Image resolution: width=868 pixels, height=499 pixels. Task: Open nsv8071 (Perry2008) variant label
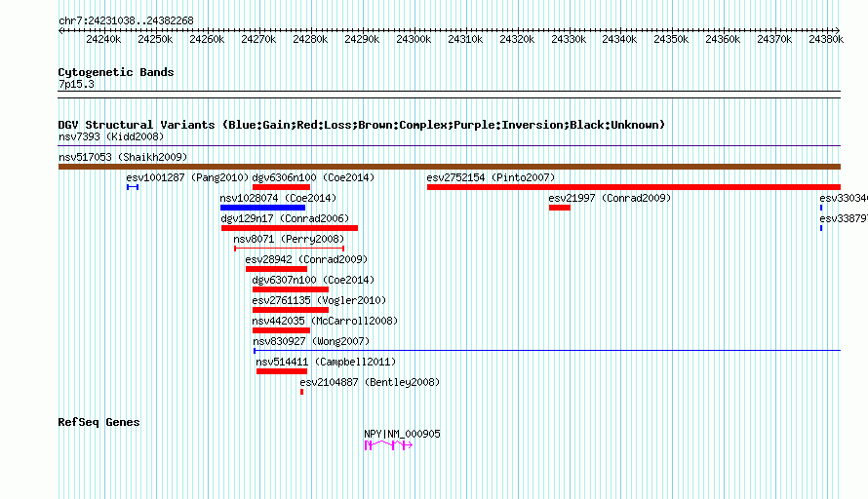(289, 239)
